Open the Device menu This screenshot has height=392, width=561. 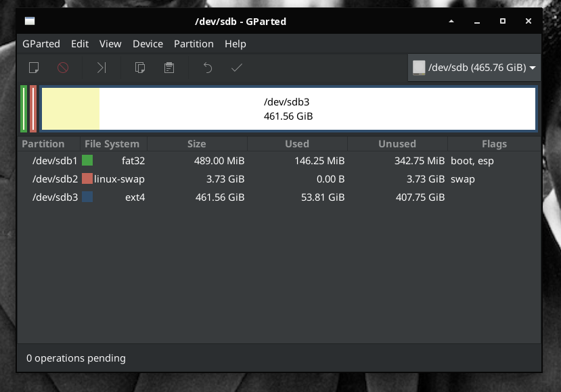(x=148, y=44)
